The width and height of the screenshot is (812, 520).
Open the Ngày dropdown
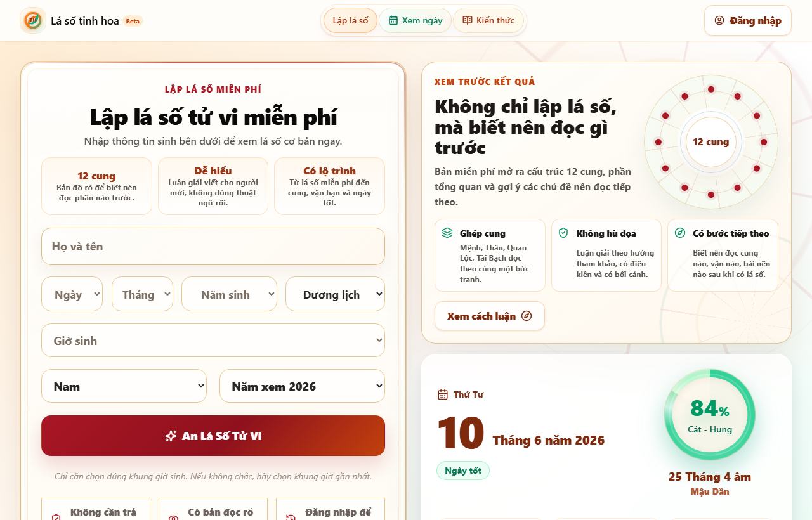coord(72,294)
